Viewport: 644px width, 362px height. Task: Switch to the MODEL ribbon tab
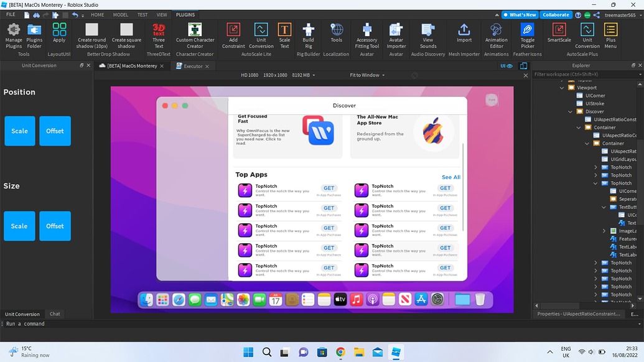120,15
